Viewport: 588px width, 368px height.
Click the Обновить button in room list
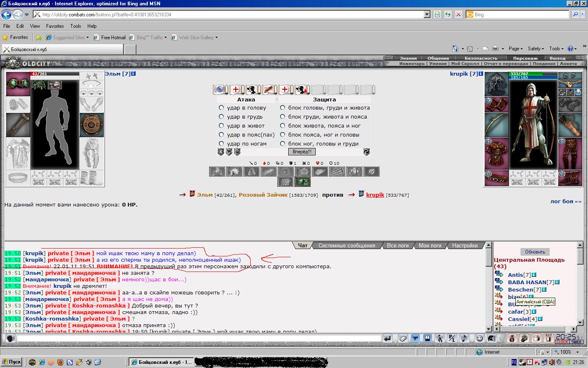[x=535, y=252]
